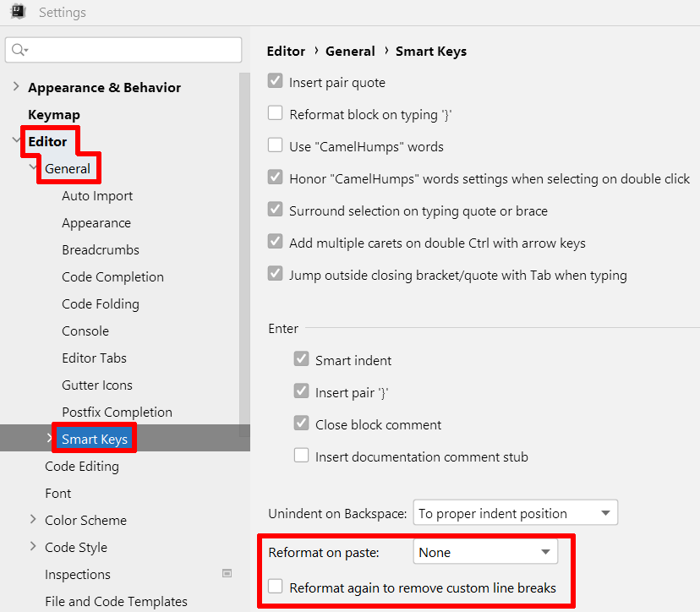The image size is (700, 612).
Task: Disable Add multiple carets on double Ctrl
Action: pos(275,243)
